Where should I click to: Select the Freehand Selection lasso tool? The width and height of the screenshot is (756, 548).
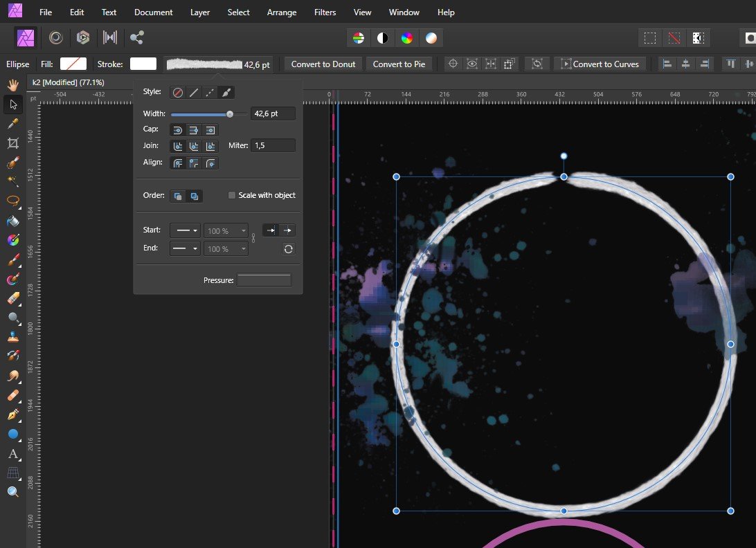point(13,201)
